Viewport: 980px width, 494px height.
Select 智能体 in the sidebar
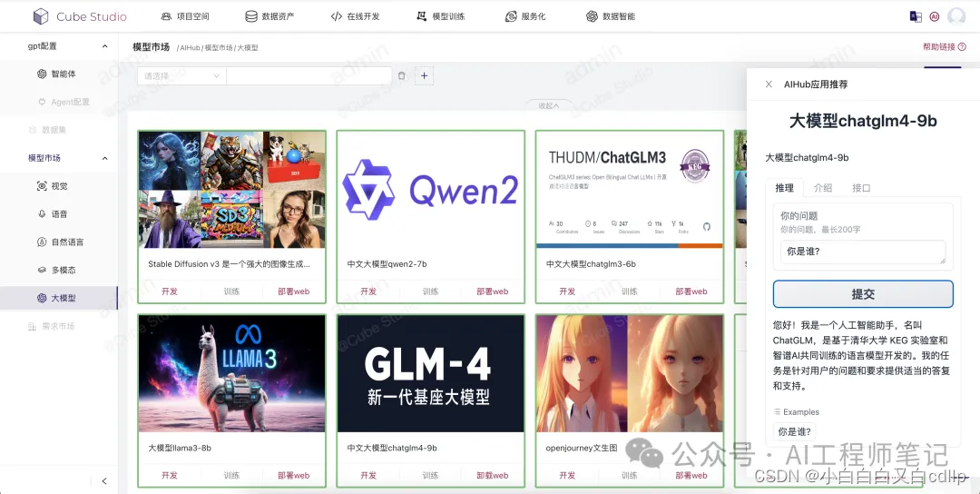(x=59, y=74)
